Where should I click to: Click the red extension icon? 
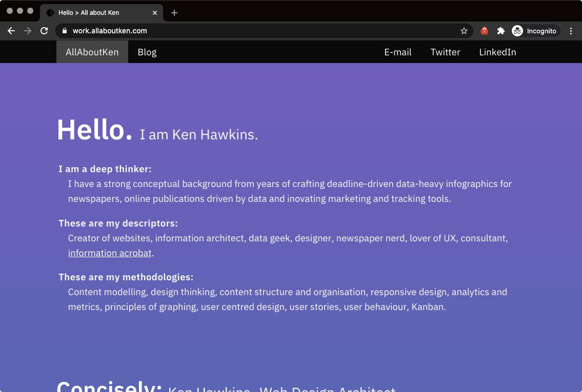484,31
